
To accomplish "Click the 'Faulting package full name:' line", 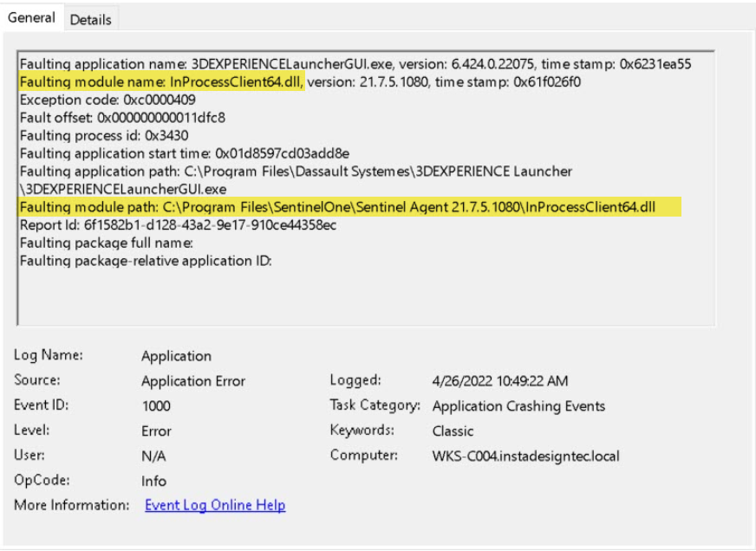I will 107,243.
